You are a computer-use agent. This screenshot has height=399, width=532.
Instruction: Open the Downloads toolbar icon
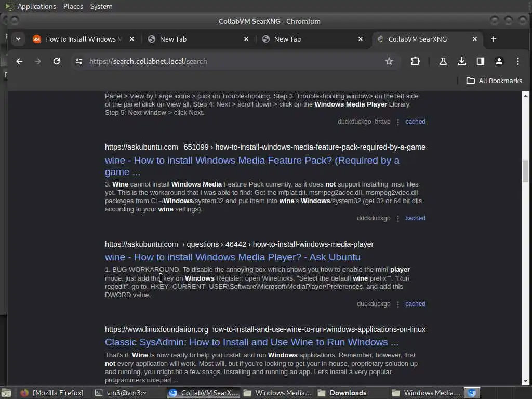click(461, 61)
